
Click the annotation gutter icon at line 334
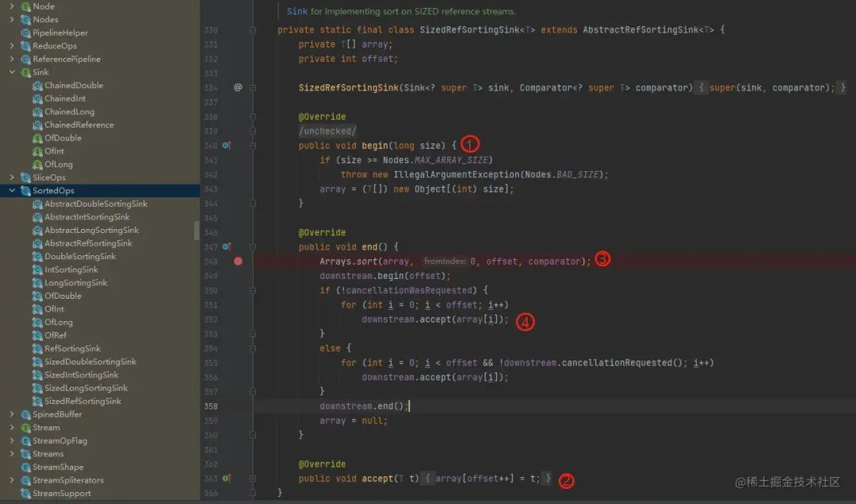pyautogui.click(x=237, y=87)
